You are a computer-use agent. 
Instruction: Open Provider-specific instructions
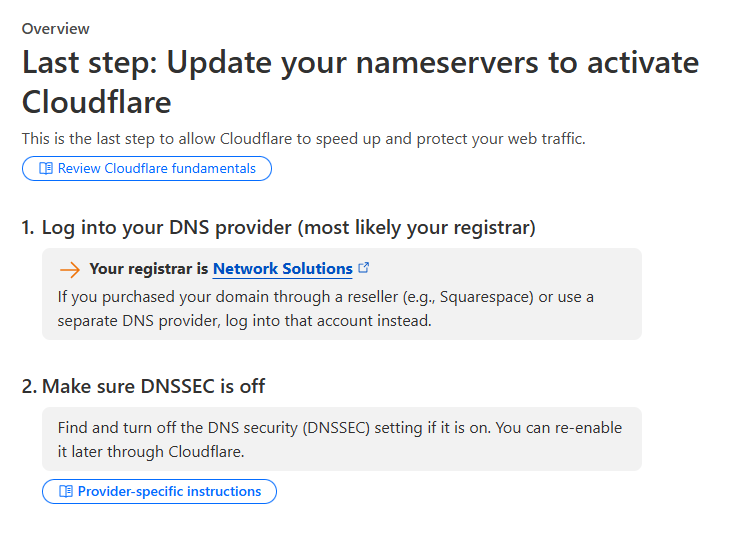click(x=159, y=491)
